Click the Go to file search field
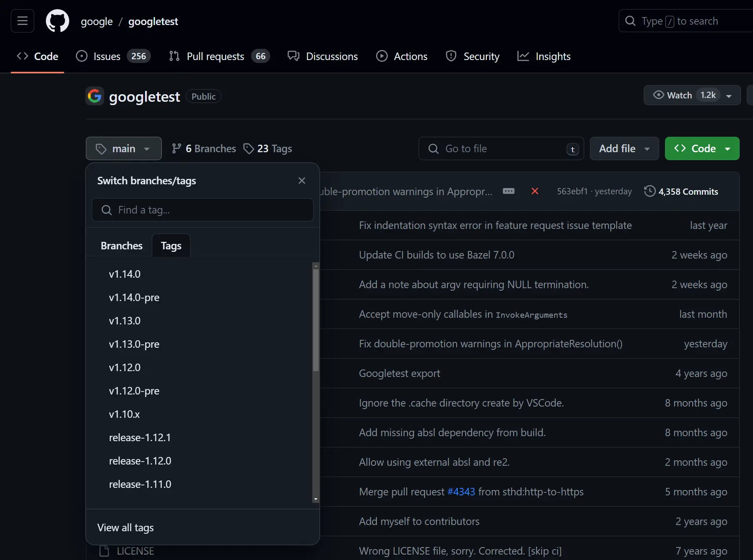Screen dimensions: 753x560 point(501,148)
